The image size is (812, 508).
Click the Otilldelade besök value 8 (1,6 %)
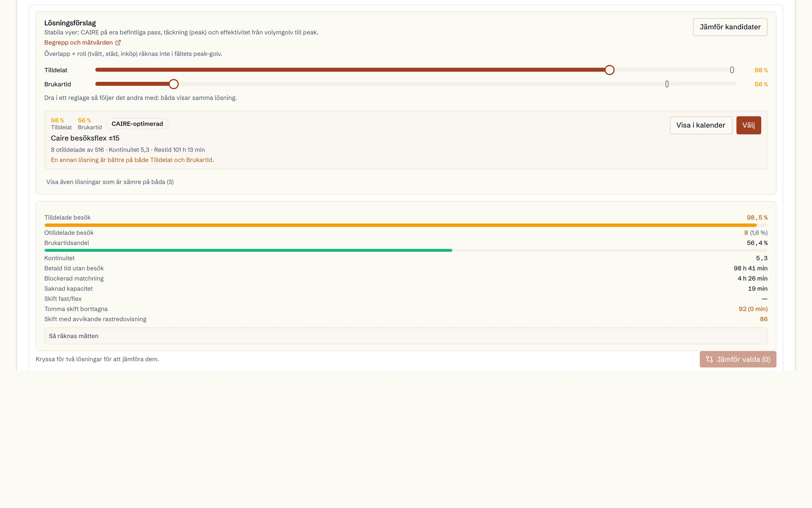(756, 233)
